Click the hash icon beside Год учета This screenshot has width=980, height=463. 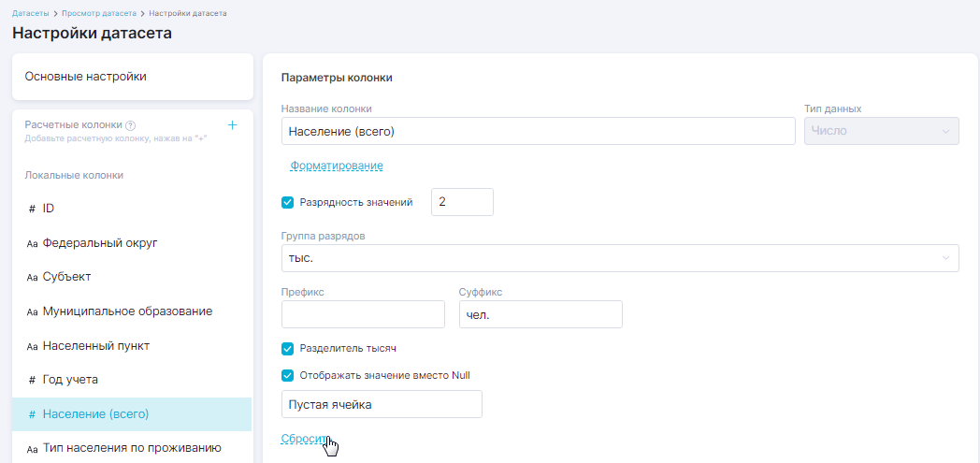tap(32, 380)
